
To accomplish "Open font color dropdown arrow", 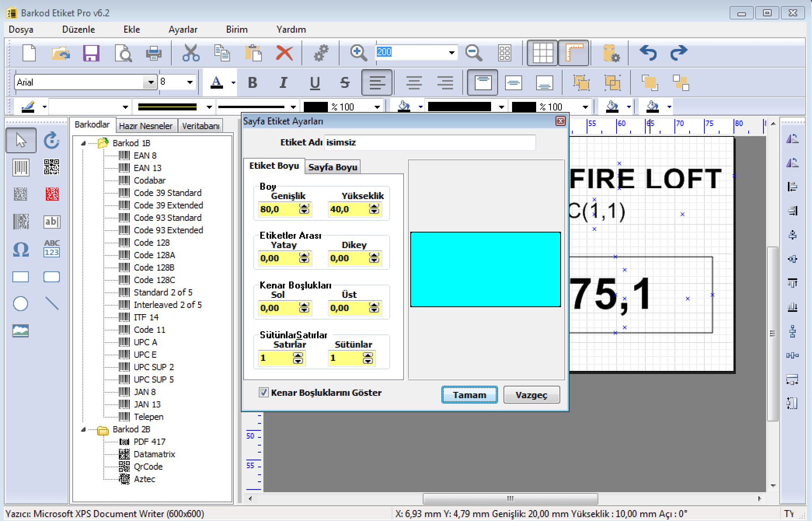I will (x=233, y=82).
